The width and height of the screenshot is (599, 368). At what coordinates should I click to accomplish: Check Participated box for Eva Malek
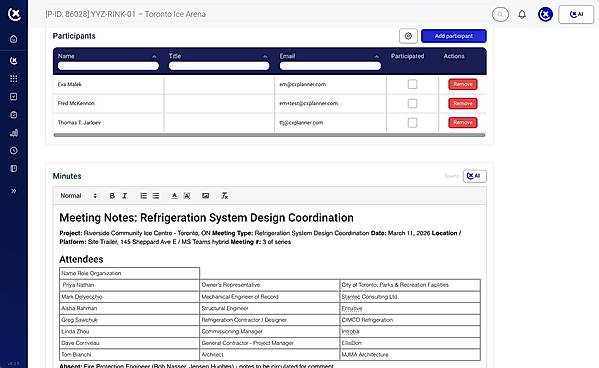412,84
